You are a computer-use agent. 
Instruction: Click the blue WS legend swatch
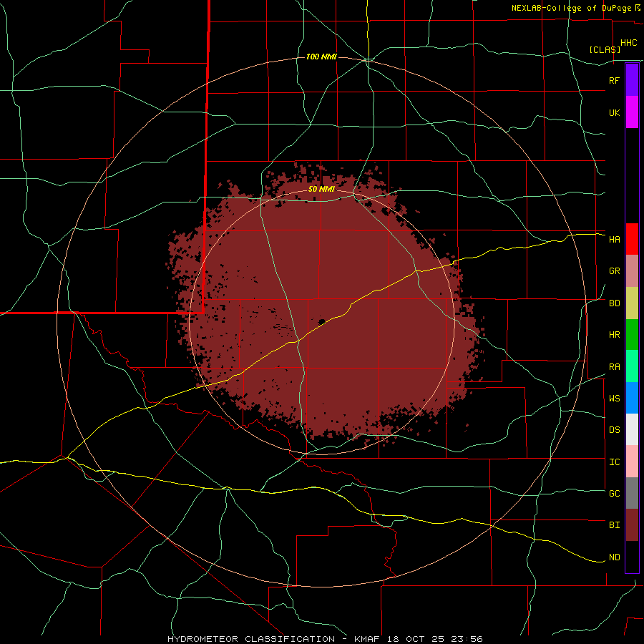tap(632, 398)
